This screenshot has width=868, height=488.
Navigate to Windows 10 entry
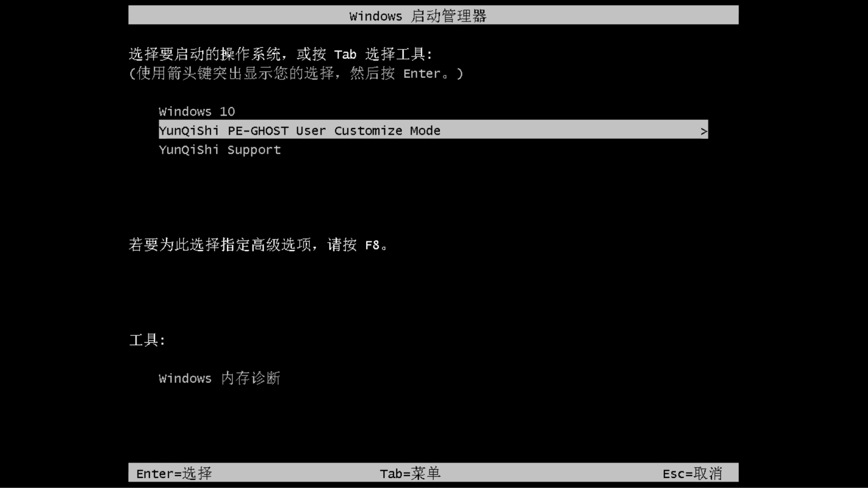coord(196,111)
